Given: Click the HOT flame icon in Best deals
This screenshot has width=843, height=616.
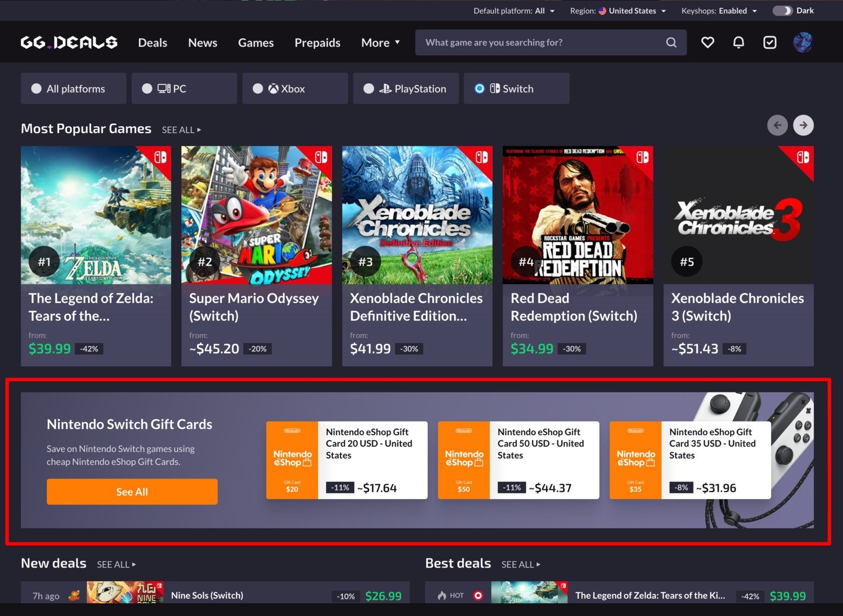Looking at the screenshot, I should pyautogui.click(x=442, y=595).
